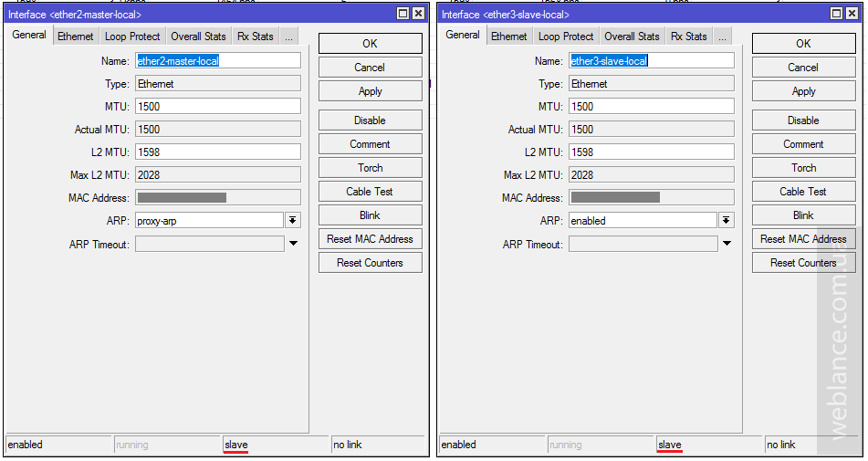Open ARP dropdown showing enabled in ether3-slave-local

pos(727,221)
